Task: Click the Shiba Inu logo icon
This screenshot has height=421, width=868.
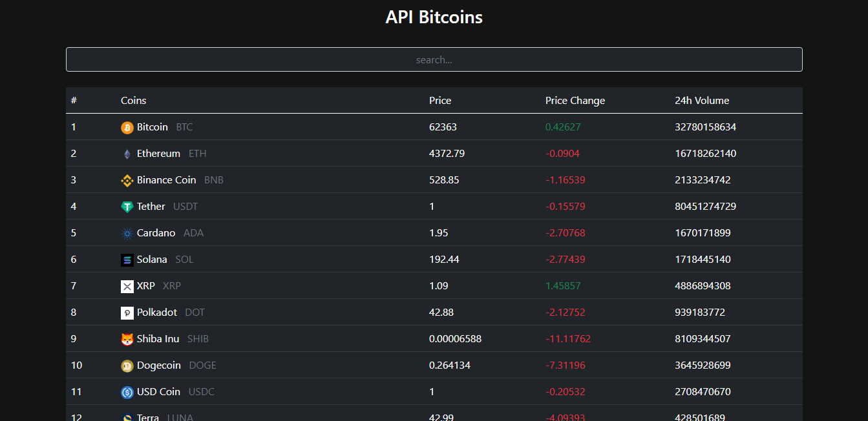Action: (x=127, y=340)
